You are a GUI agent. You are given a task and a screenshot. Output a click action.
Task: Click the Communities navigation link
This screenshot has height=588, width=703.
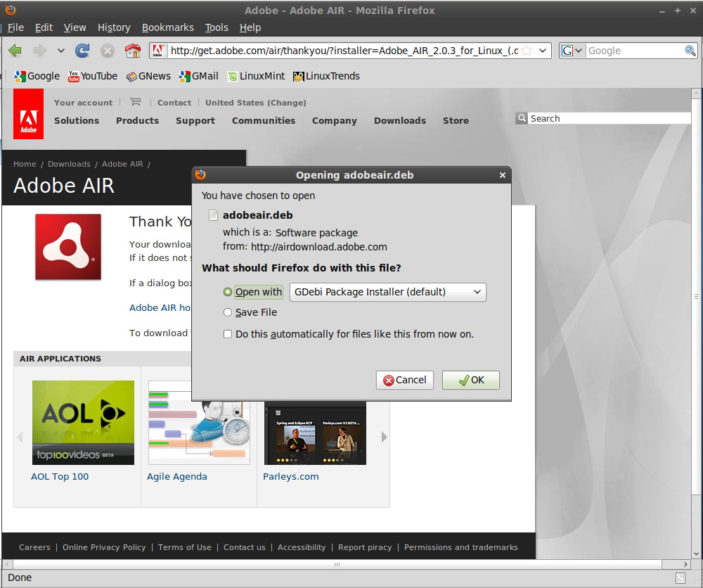pyautogui.click(x=264, y=121)
